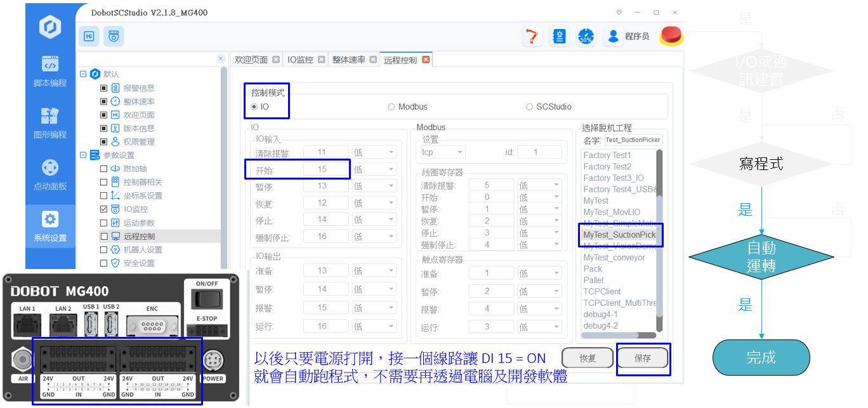
Task: Open the 50% speed gauge icon
Action: coord(586,37)
